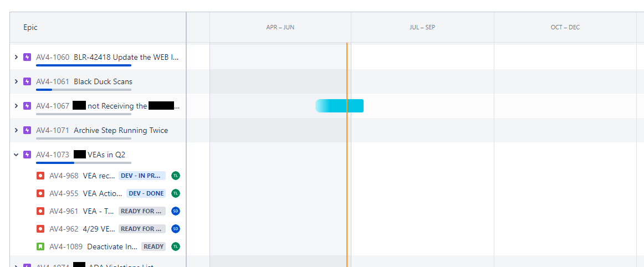Expand the AV4-1067 epic row

click(17, 106)
